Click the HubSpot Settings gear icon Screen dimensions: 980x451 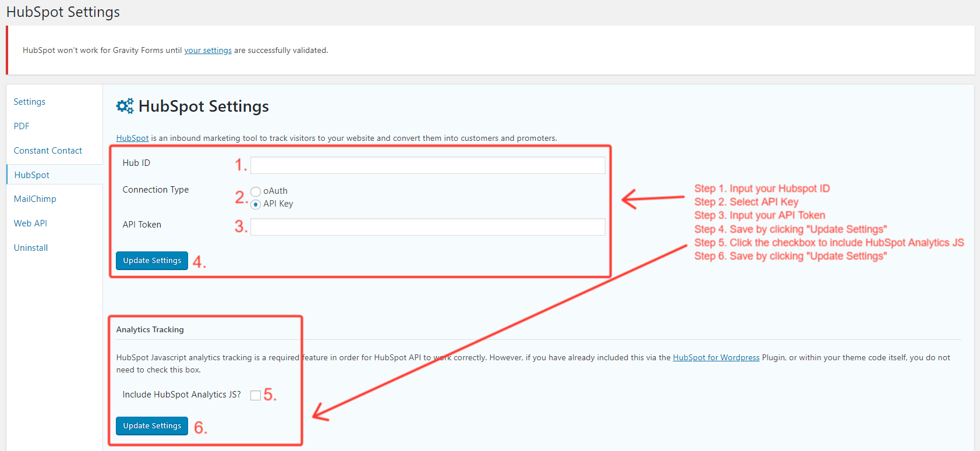tap(125, 106)
